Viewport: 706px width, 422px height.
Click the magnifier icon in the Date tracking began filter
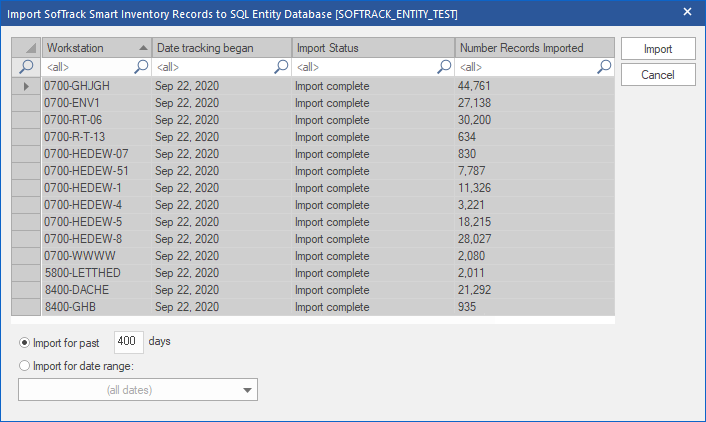pyautogui.click(x=281, y=67)
